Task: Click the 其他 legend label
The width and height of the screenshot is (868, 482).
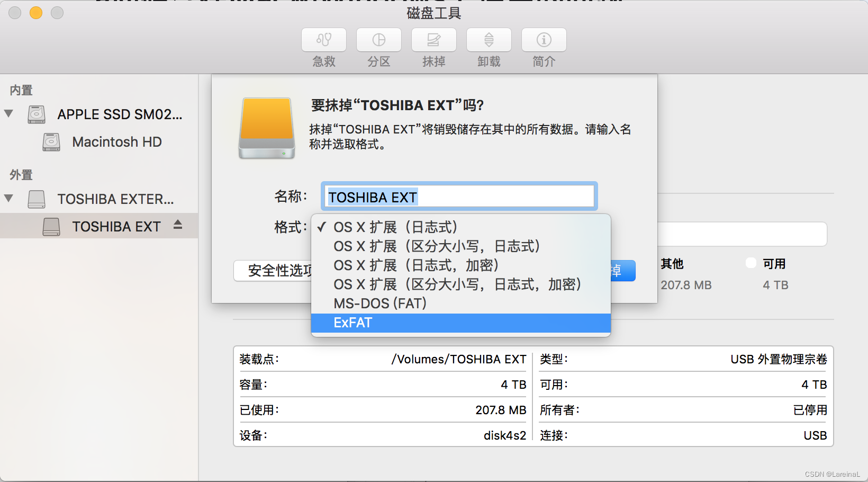Action: click(672, 264)
